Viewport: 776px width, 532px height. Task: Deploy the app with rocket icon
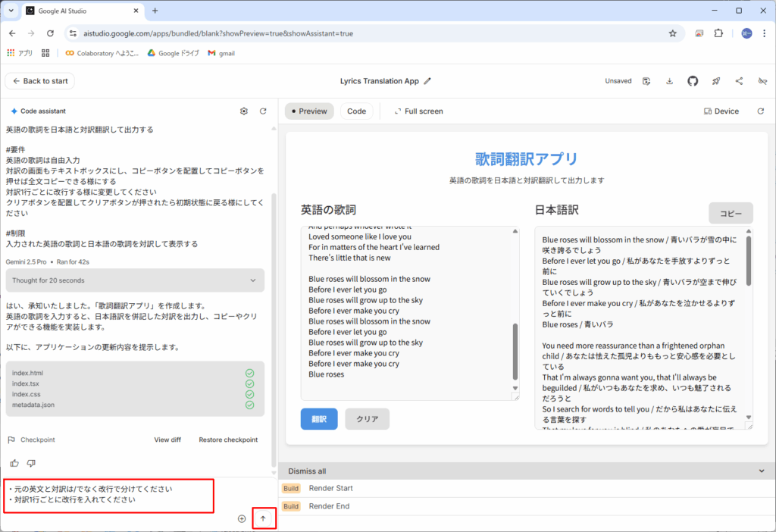point(715,80)
